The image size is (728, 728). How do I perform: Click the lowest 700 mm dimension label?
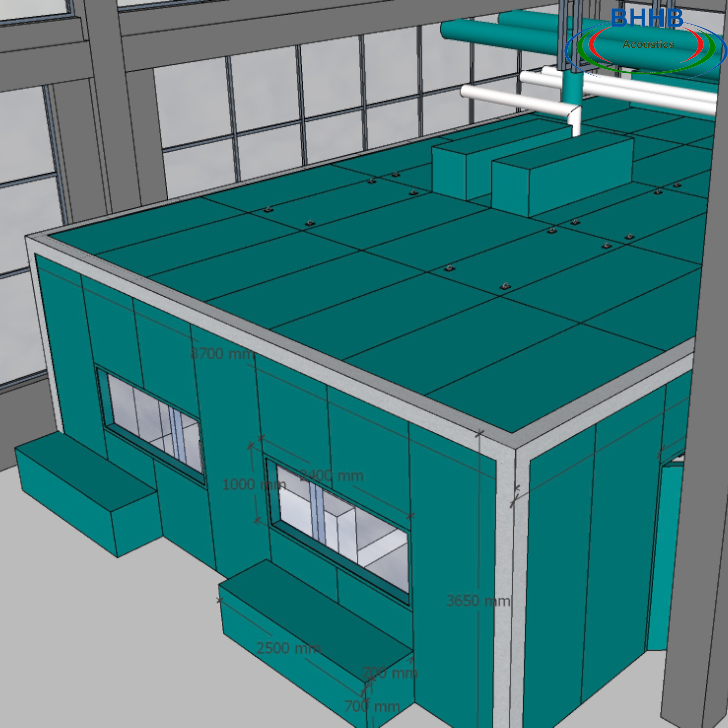click(x=372, y=706)
